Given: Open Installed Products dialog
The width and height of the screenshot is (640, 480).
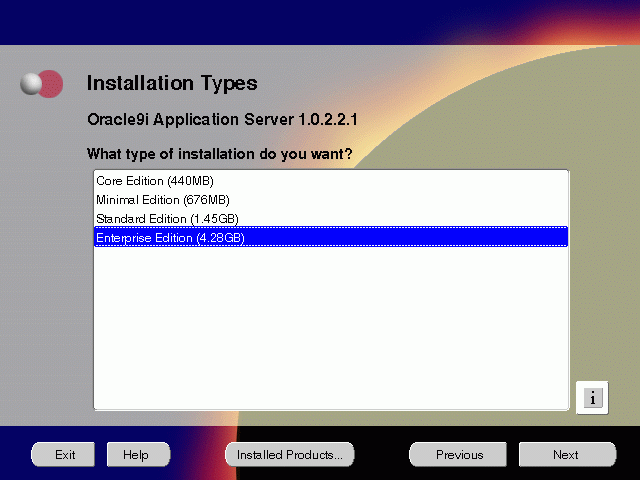Looking at the screenshot, I should click(x=290, y=454).
